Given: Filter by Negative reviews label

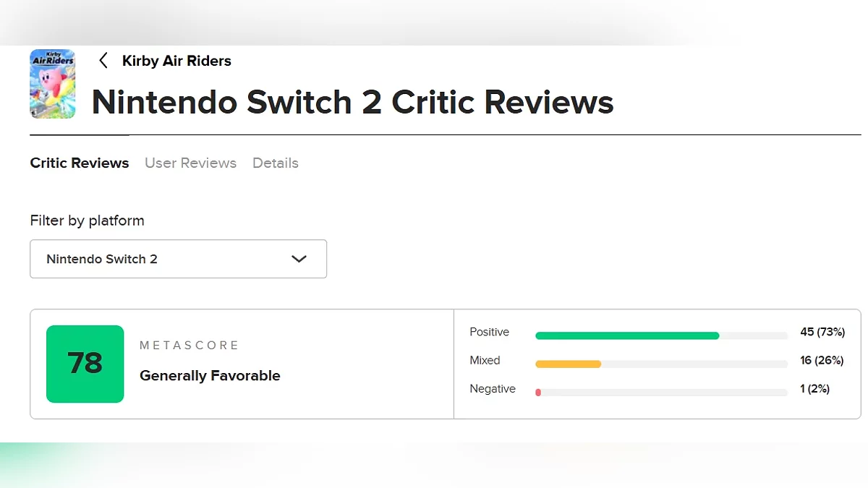Looking at the screenshot, I should (x=493, y=388).
